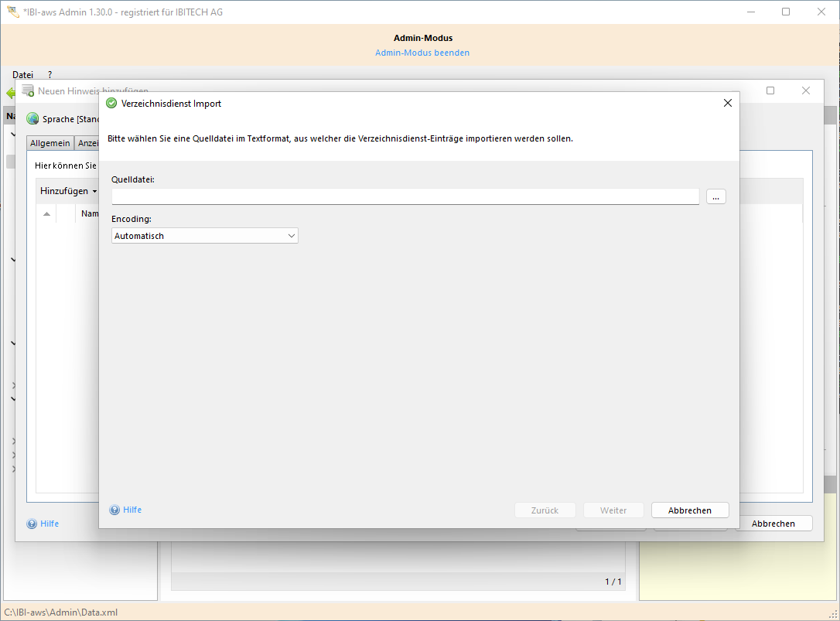The height and width of the screenshot is (621, 840).
Task: Switch to the Anzeige tab
Action: point(88,142)
